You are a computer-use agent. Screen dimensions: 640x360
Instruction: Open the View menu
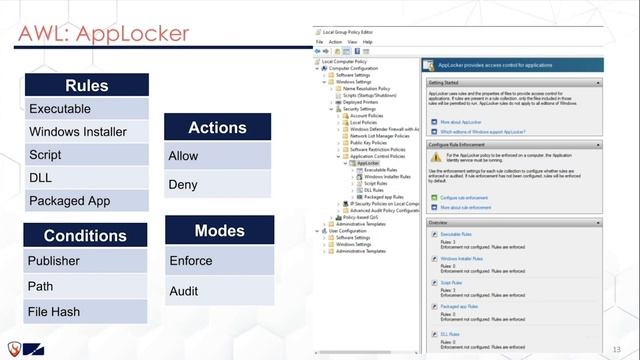point(352,42)
